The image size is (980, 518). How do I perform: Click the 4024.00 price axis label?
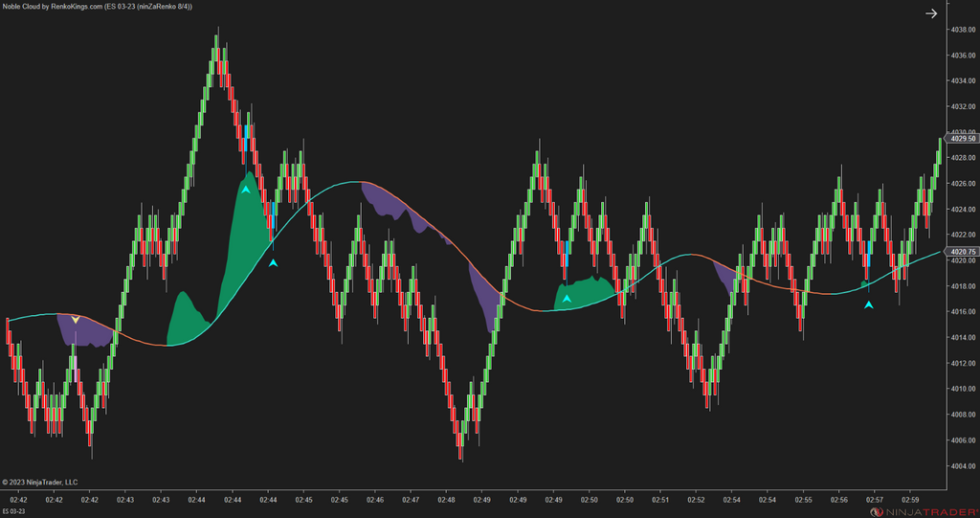964,209
